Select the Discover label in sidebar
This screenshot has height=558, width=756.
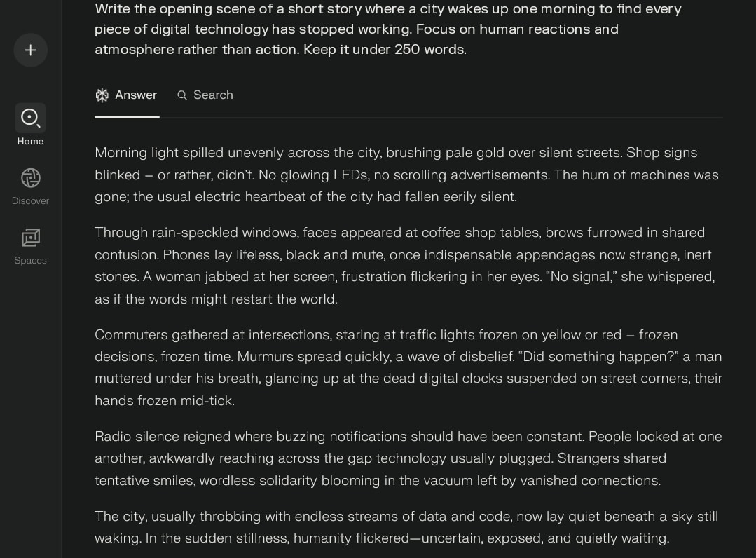pyautogui.click(x=30, y=201)
